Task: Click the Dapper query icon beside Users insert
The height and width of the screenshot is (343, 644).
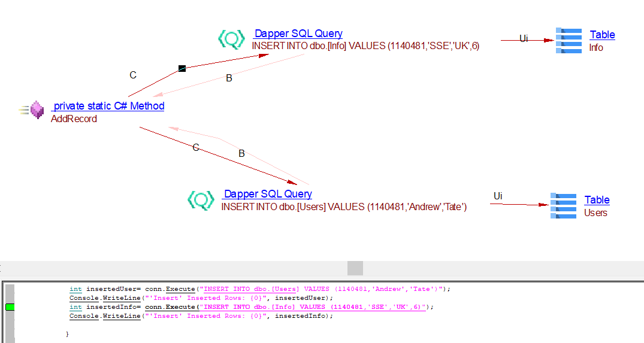Action: (201, 200)
